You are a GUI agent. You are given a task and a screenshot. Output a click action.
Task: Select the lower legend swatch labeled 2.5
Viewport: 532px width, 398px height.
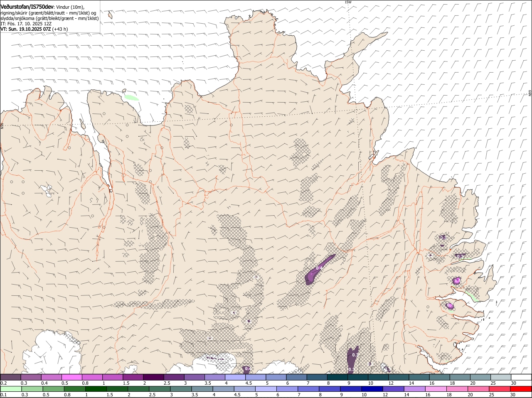coord(159,389)
